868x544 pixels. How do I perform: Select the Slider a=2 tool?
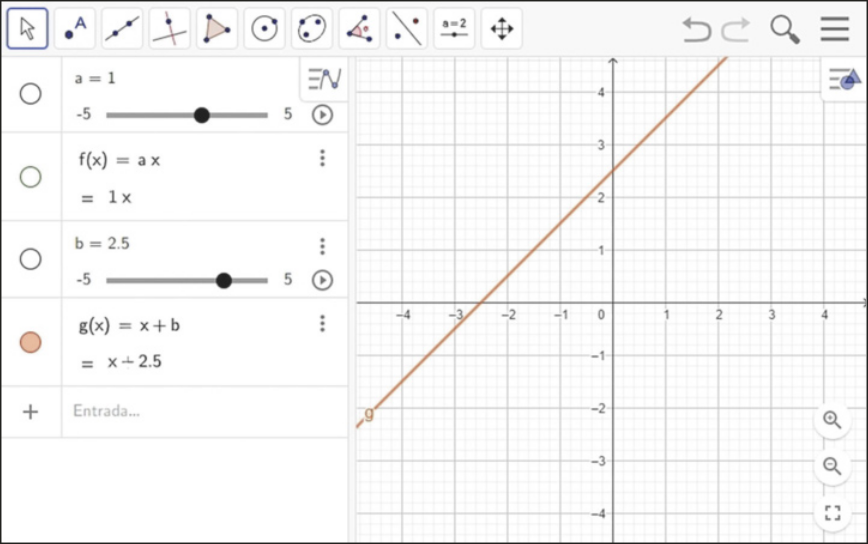(454, 28)
